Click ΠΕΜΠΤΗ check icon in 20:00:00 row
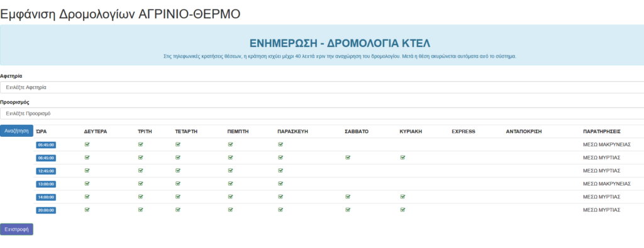Screen dimensions: 644x248 (230, 210)
